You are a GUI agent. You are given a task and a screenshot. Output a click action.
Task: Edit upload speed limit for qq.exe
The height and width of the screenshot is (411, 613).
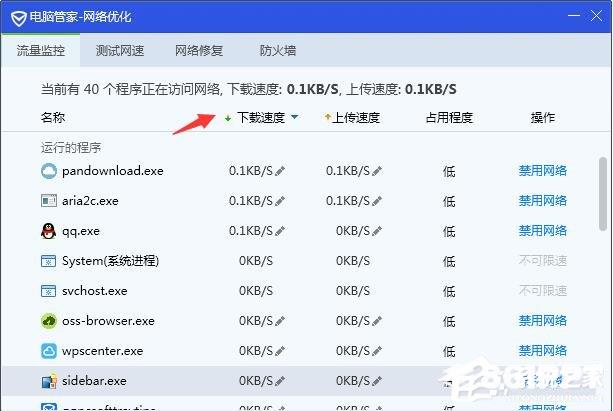377,231
